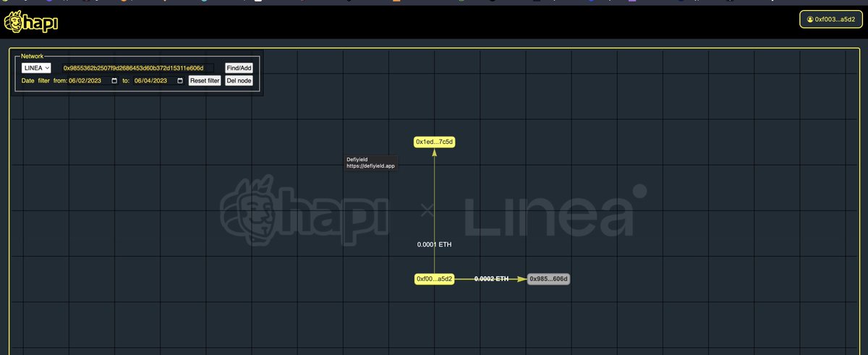Select the grey 0x985...606d node
The width and height of the screenshot is (868, 355).
tap(548, 278)
